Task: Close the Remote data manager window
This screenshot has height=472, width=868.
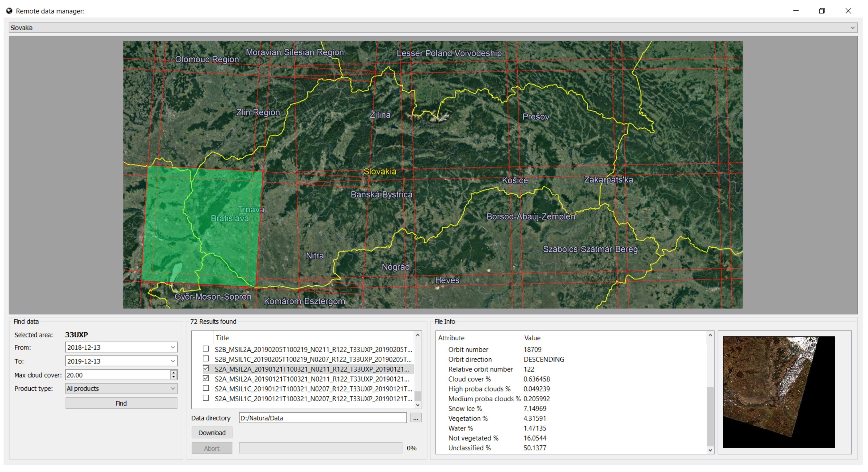Action: [848, 11]
